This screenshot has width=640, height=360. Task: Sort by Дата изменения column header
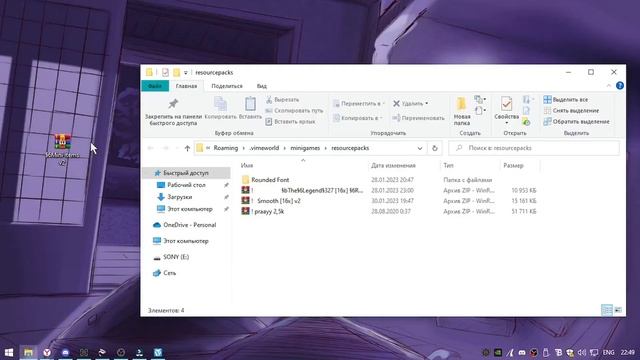393,165
